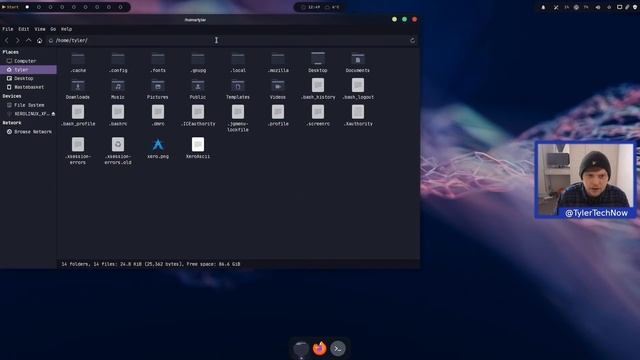Screen dimensions: 640x360
Task: Launch the terminal from the dock
Action: [x=338, y=349]
